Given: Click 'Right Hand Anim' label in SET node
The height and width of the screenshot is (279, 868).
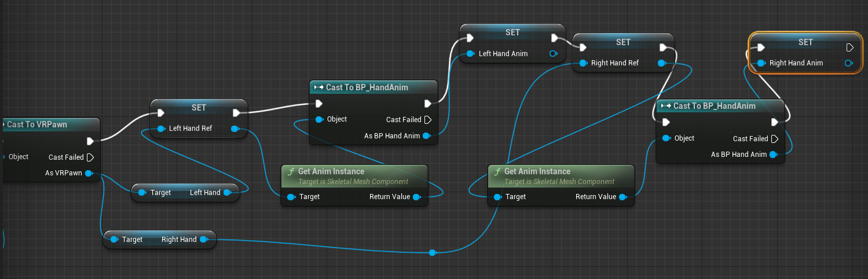Looking at the screenshot, I should click(x=796, y=63).
